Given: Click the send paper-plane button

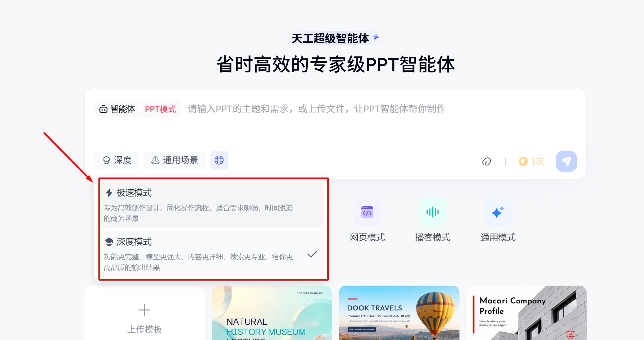Looking at the screenshot, I should click(566, 161).
